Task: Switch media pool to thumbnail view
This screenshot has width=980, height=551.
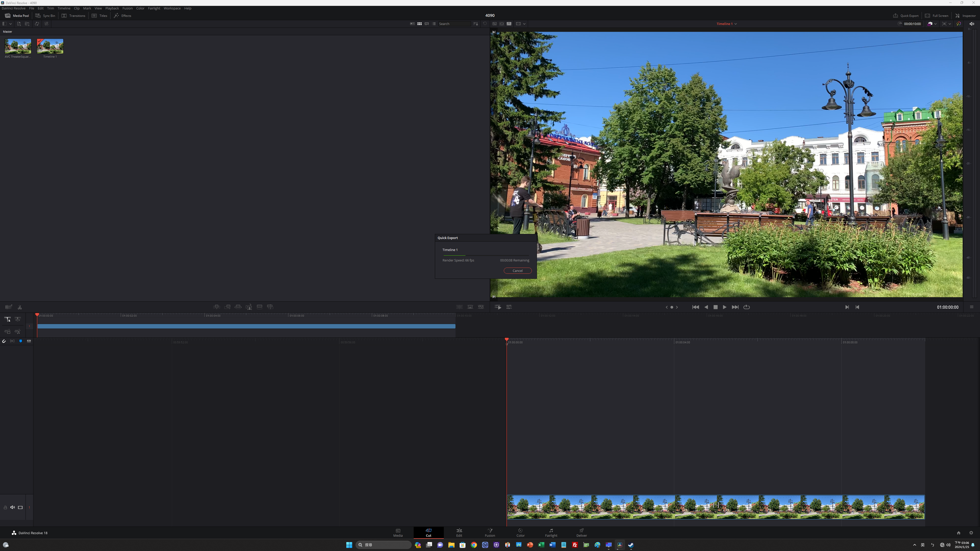Action: (420, 23)
